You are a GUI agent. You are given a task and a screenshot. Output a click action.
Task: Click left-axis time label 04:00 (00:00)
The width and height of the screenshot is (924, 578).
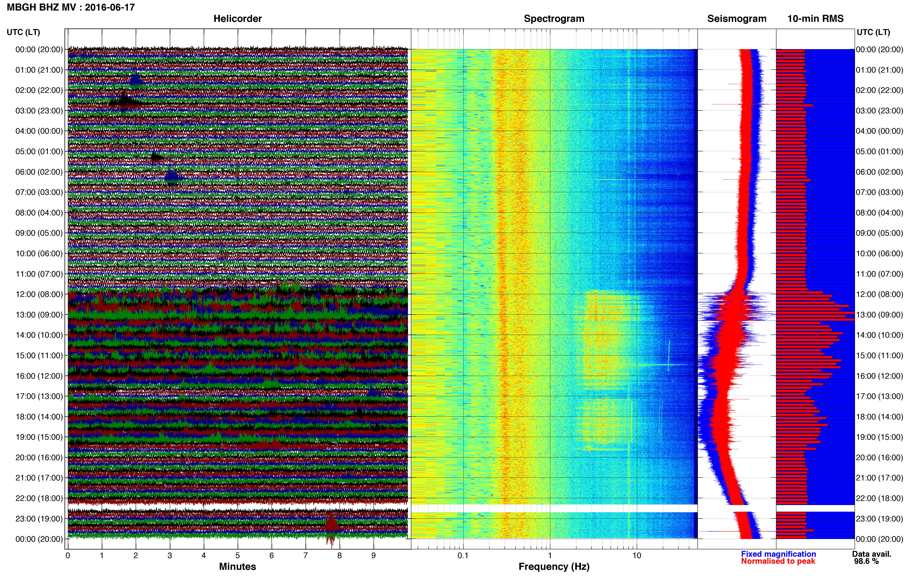point(39,131)
